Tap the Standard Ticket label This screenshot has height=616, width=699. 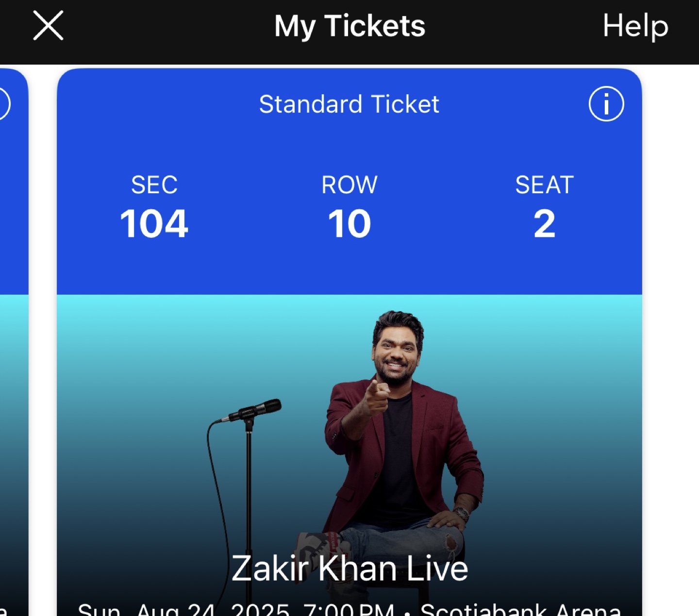(x=349, y=104)
